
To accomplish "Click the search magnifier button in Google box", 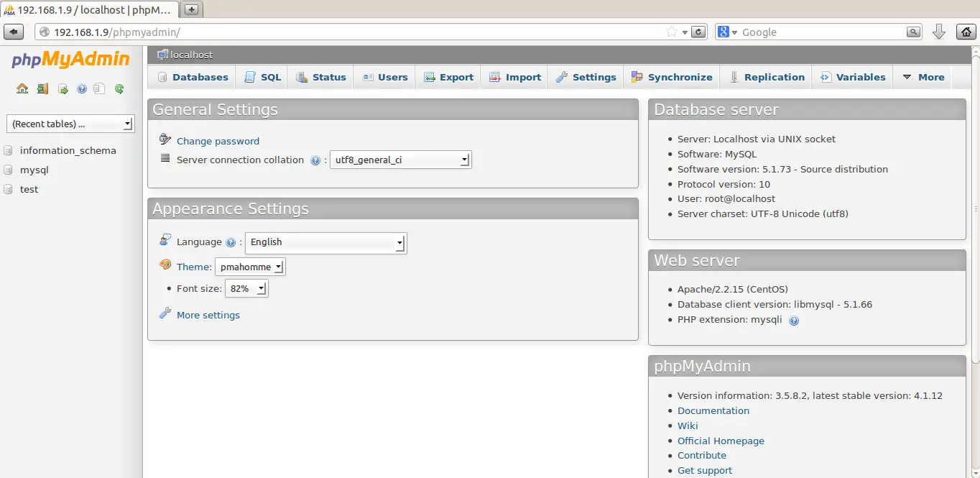I will [913, 32].
